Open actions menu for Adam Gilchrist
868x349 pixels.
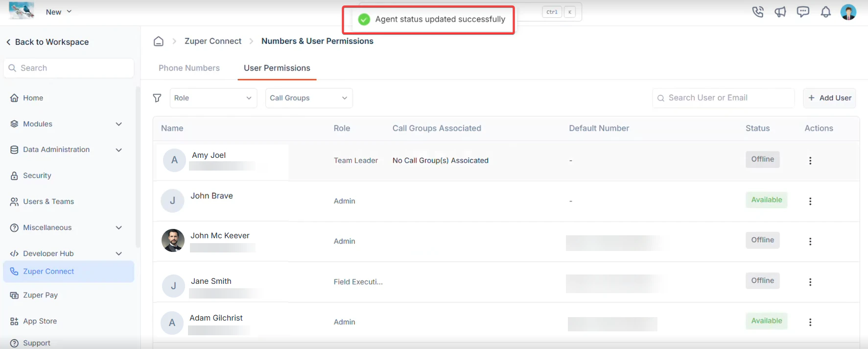click(810, 323)
